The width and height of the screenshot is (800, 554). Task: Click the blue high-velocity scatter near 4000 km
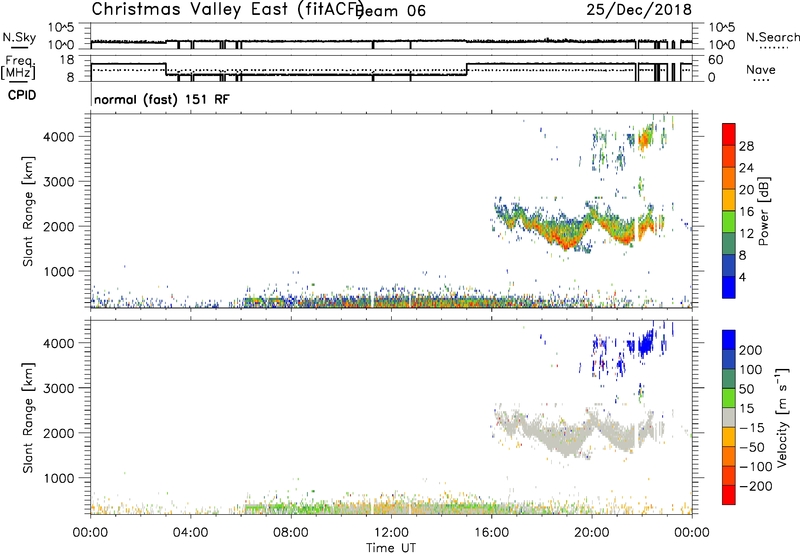click(644, 344)
